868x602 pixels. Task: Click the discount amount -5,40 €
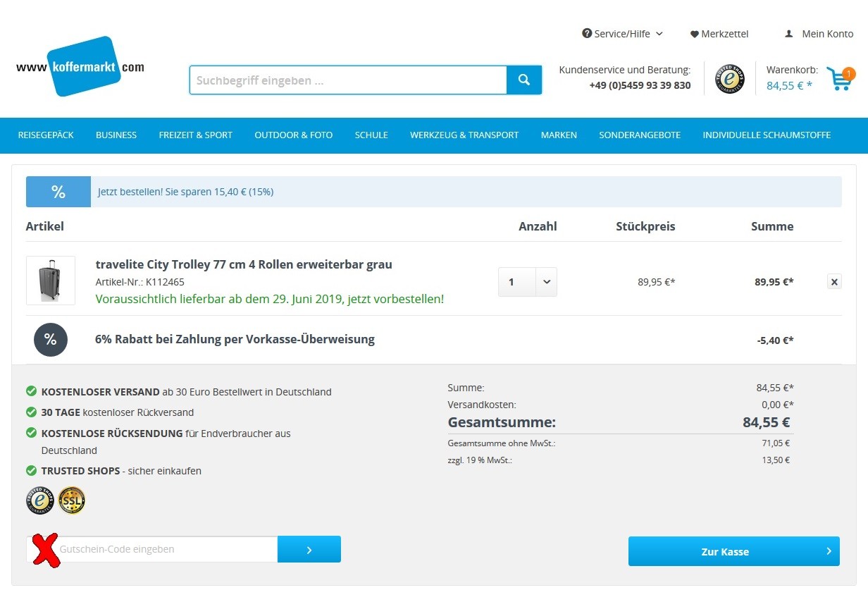click(776, 340)
